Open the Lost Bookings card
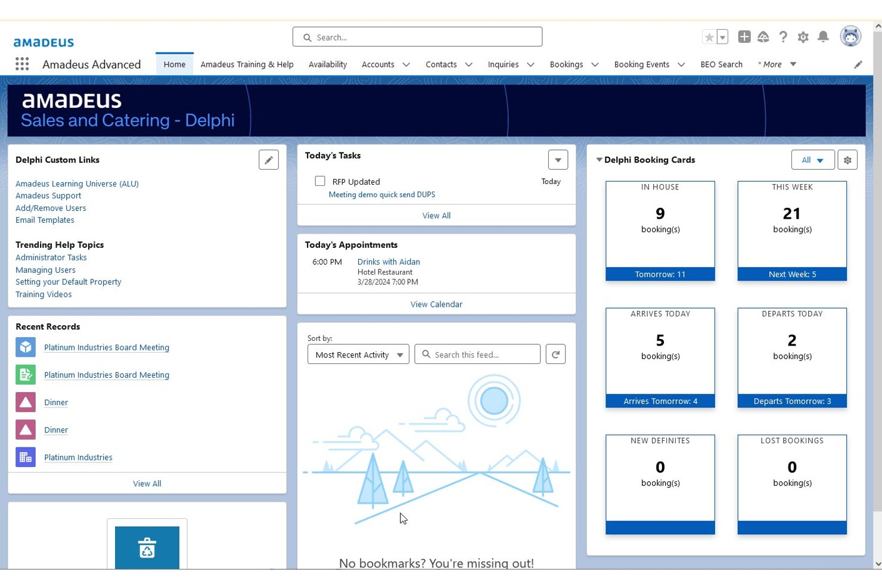The image size is (882, 588). coord(792,484)
